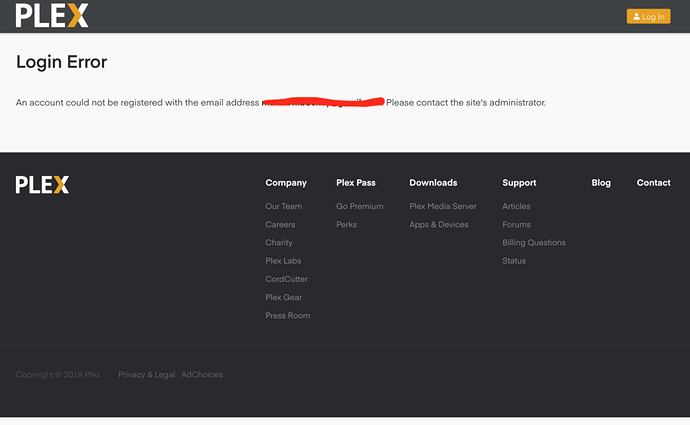
Task: Visit the Forums link
Action: [516, 225]
